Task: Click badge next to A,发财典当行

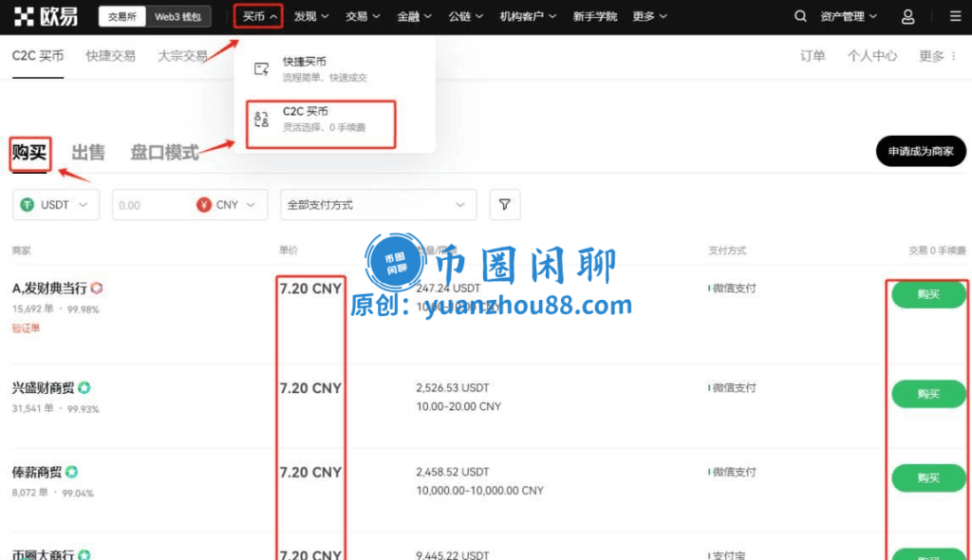Action: pyautogui.click(x=97, y=288)
